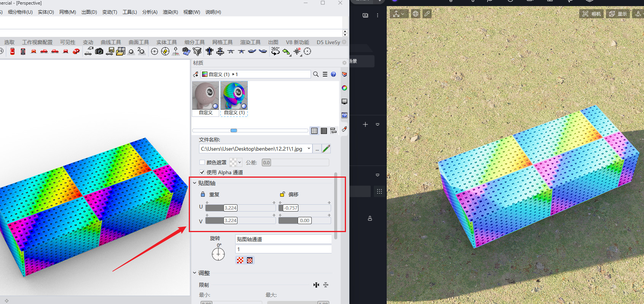Collapse the 调整 section

point(194,273)
